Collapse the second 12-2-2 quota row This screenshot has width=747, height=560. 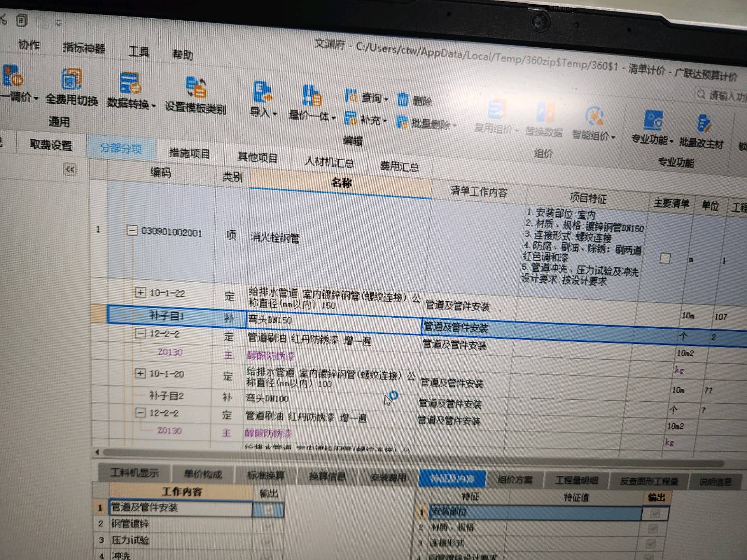point(140,412)
